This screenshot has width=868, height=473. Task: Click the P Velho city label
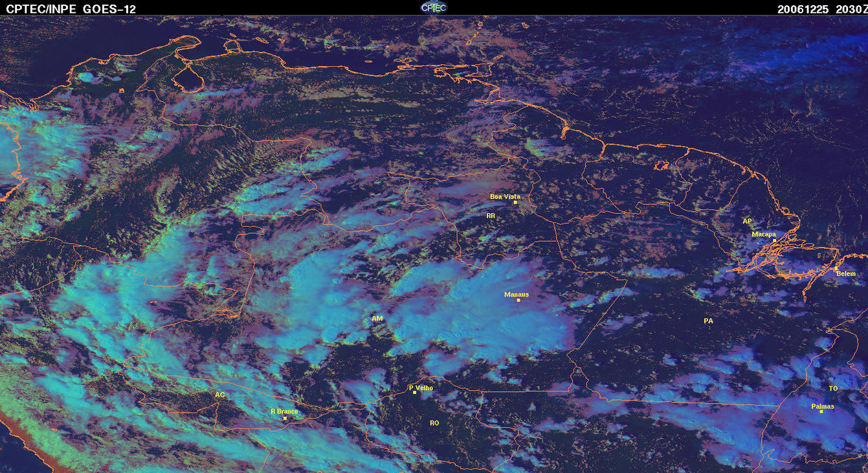[421, 387]
